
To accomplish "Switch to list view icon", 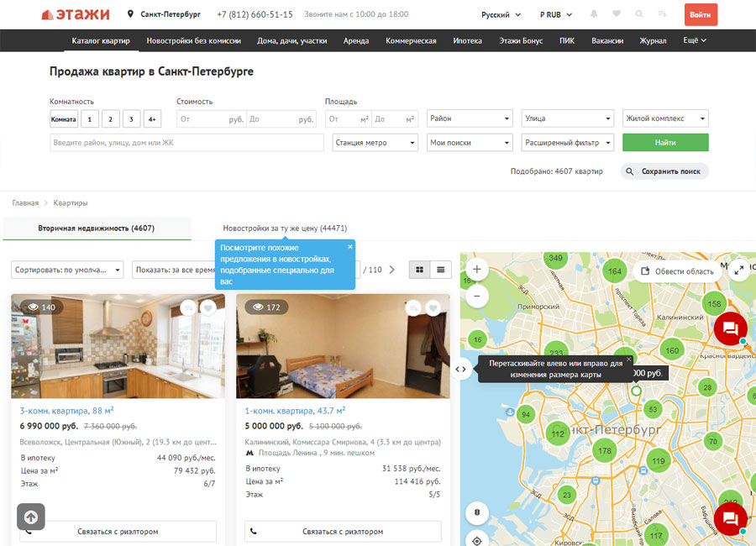I will pos(441,270).
